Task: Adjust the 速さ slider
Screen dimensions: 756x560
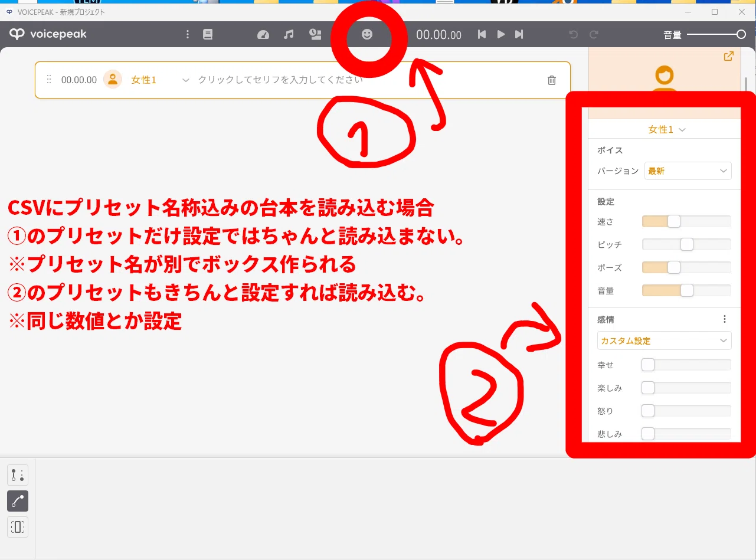Action: pos(686,221)
